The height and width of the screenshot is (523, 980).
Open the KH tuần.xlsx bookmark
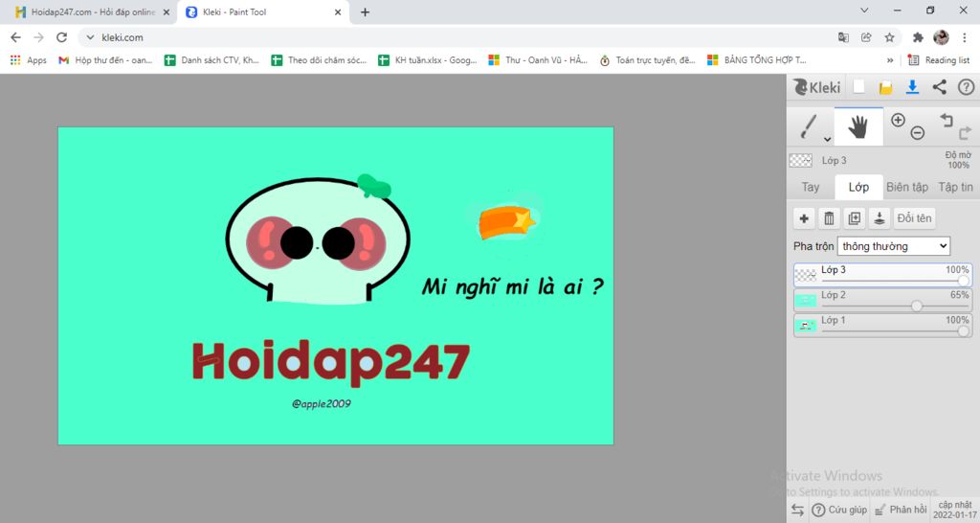428,60
